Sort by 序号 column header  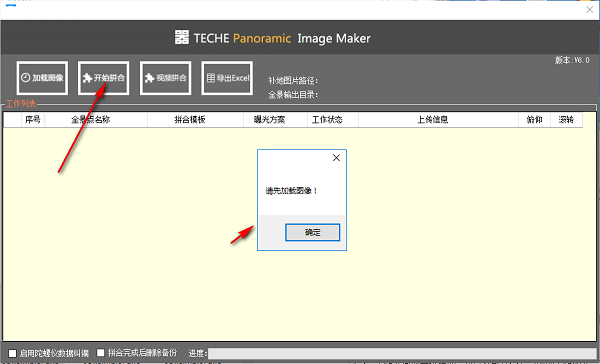coord(33,120)
